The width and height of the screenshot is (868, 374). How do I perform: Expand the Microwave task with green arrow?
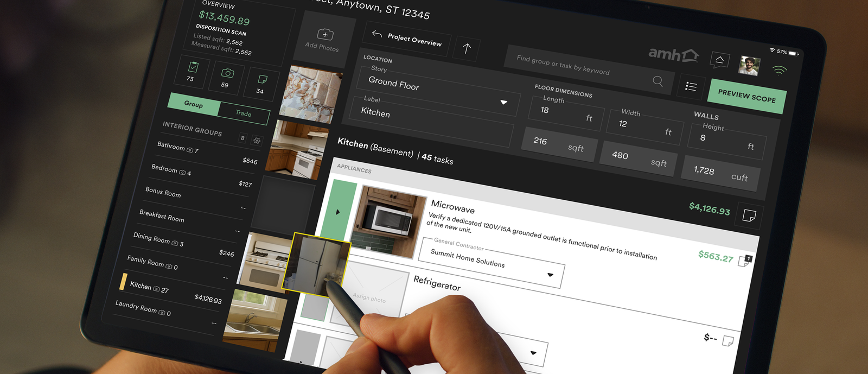point(337,212)
